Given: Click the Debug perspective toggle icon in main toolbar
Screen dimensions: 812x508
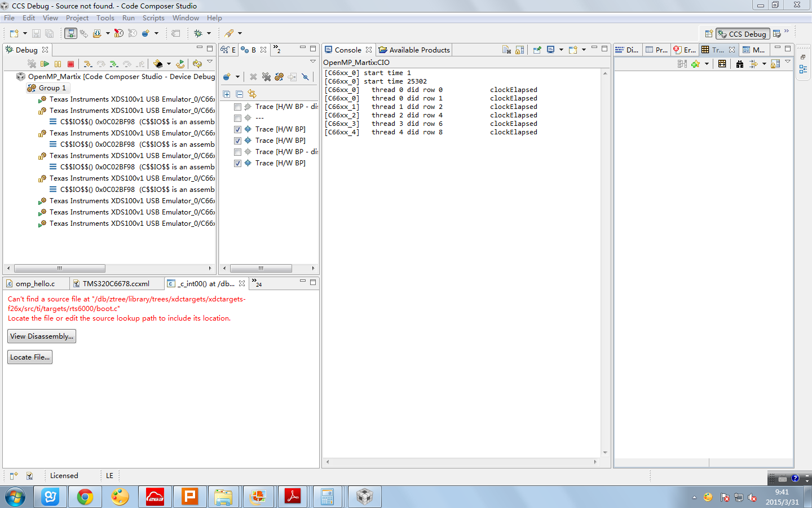Looking at the screenshot, I should coord(70,33).
